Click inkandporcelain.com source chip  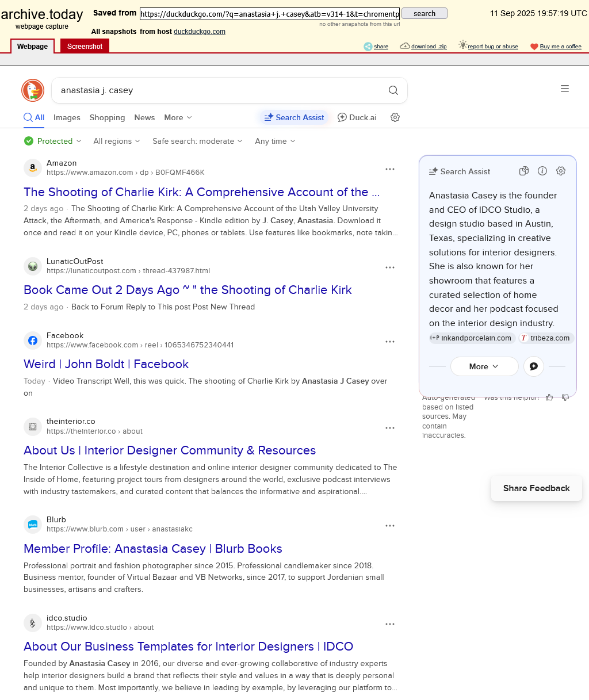click(472, 338)
